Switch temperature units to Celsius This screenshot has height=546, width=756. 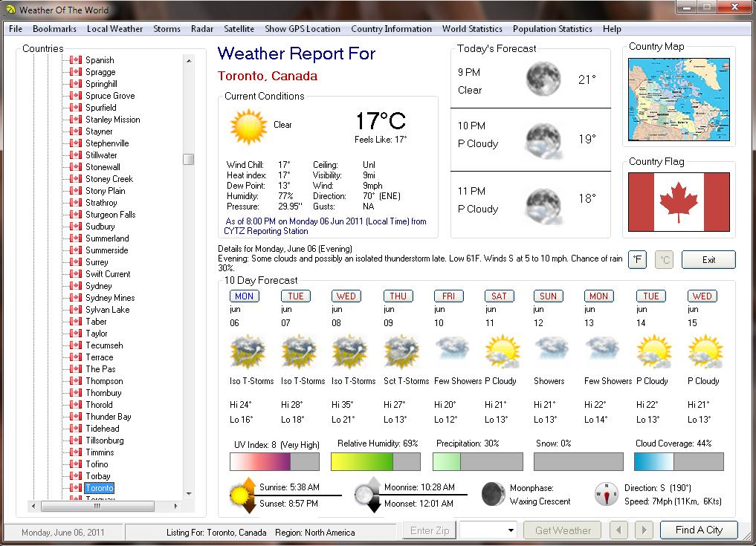(664, 260)
